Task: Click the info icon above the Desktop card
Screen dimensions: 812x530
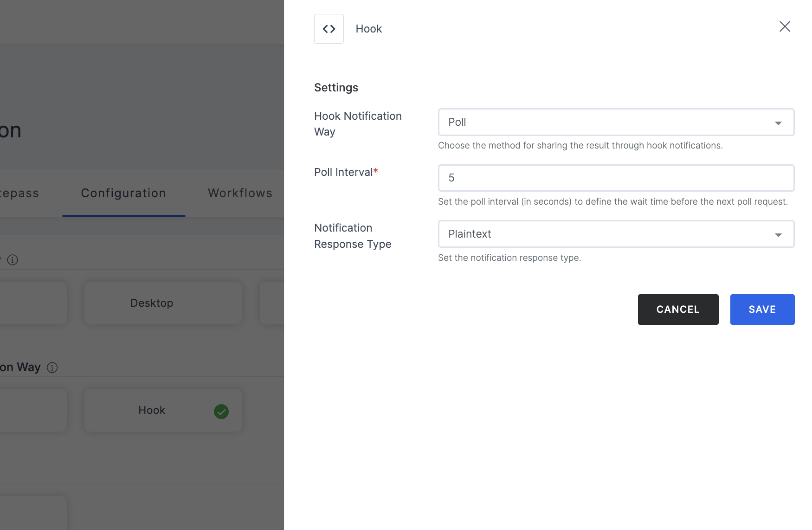Action: click(13, 260)
